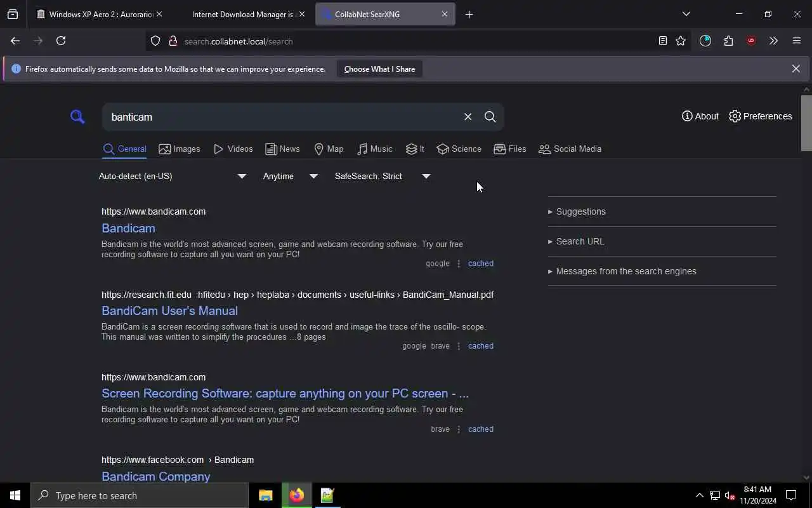Switch to the Map category tab
Viewport: 812px width, 508px height.
[329, 149]
